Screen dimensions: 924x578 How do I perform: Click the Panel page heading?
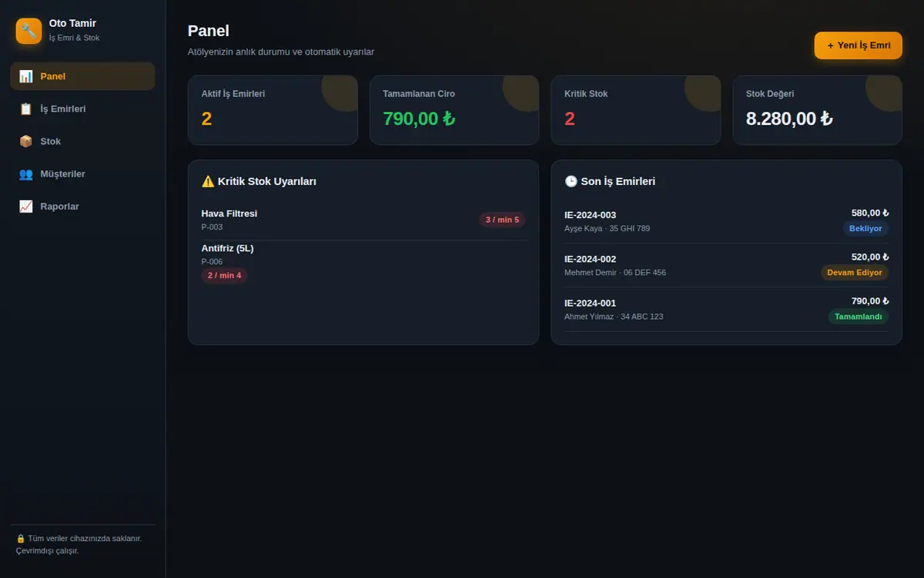pyautogui.click(x=209, y=31)
